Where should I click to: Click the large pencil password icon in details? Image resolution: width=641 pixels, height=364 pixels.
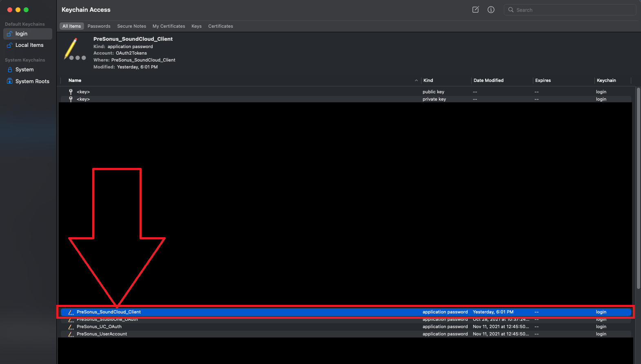coord(75,49)
